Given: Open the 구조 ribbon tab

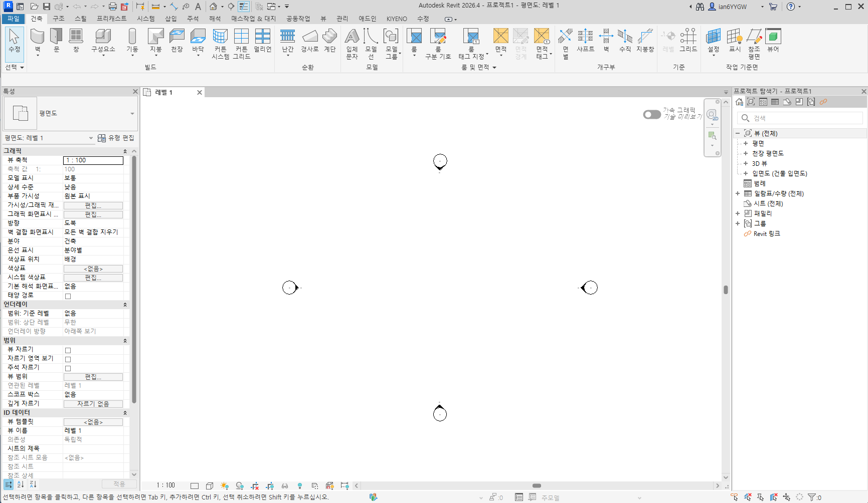Looking at the screenshot, I should click(x=59, y=19).
